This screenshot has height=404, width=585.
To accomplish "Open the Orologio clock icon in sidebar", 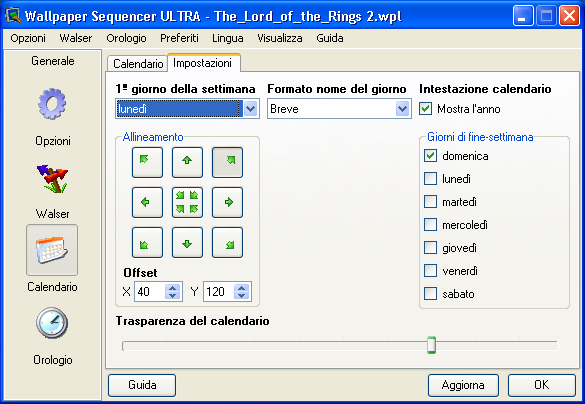I will click(x=52, y=323).
